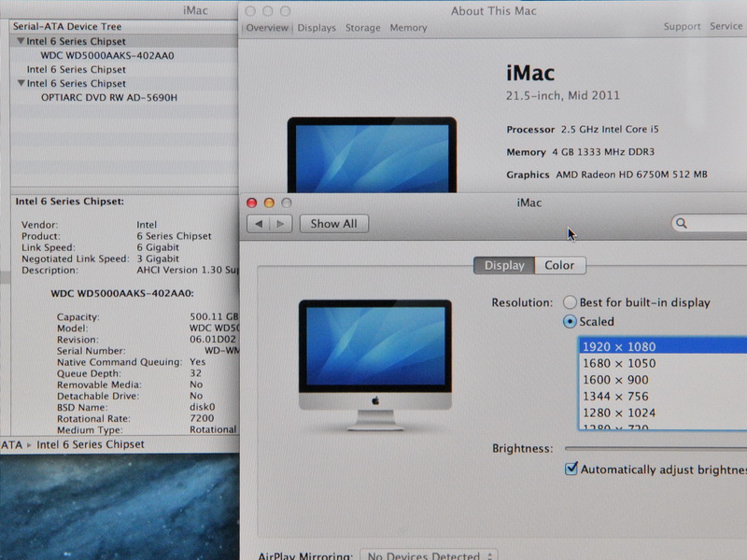Click the iMac image in the Display pane
Image resolution: width=747 pixels, height=560 pixels.
click(375, 365)
